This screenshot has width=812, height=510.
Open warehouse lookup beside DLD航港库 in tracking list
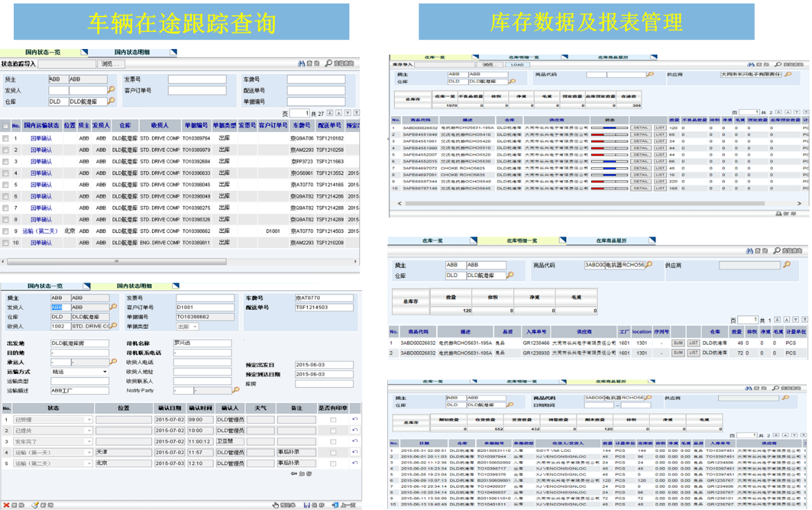tap(111, 102)
